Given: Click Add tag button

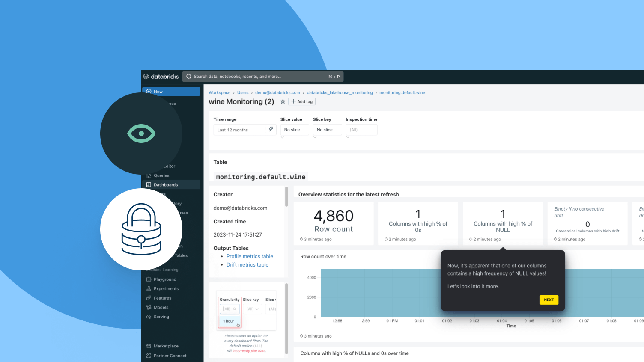Looking at the screenshot, I should tap(302, 101).
